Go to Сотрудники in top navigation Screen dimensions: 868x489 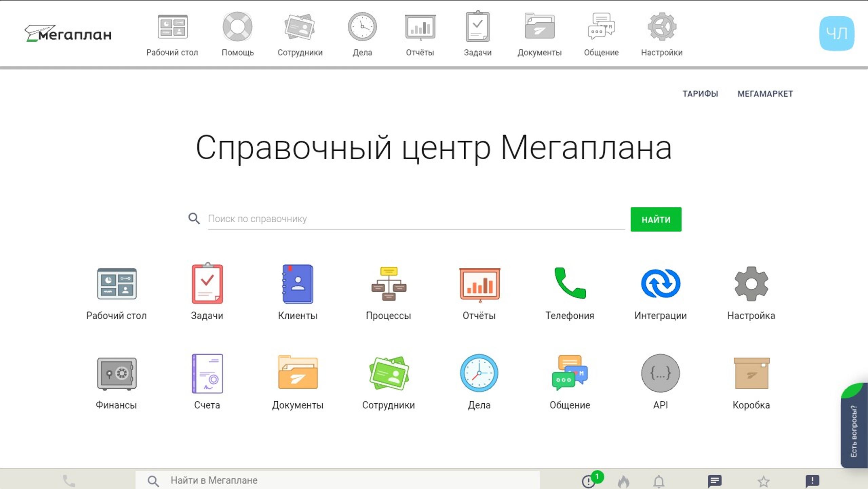(300, 34)
